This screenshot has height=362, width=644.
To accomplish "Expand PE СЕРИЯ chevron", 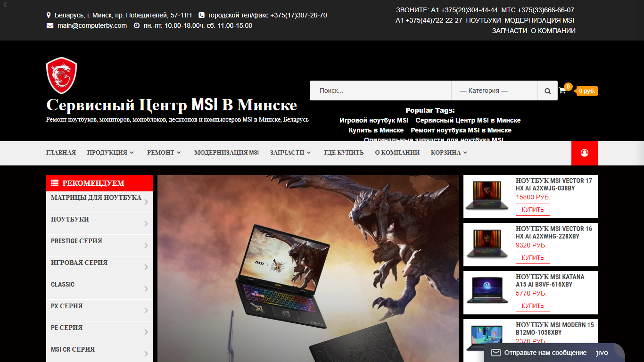I will [x=146, y=332].
